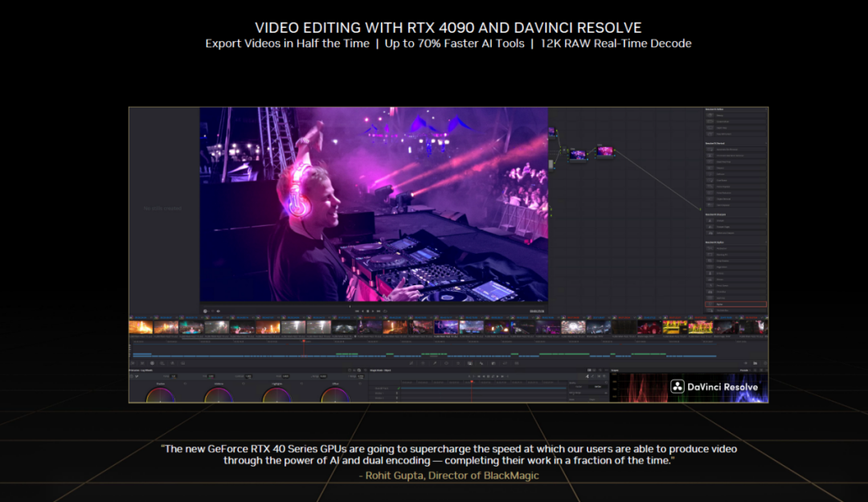Select the Tilt-Shift Blur effect

735,311
